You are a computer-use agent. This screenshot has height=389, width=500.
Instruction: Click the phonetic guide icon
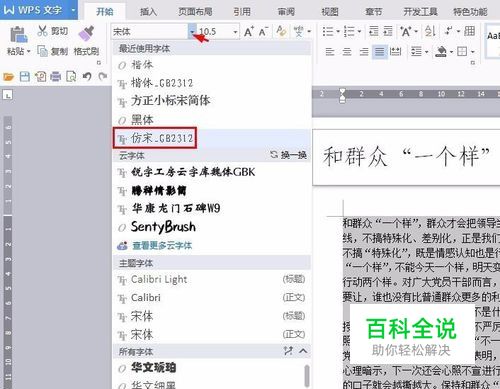[298, 31]
